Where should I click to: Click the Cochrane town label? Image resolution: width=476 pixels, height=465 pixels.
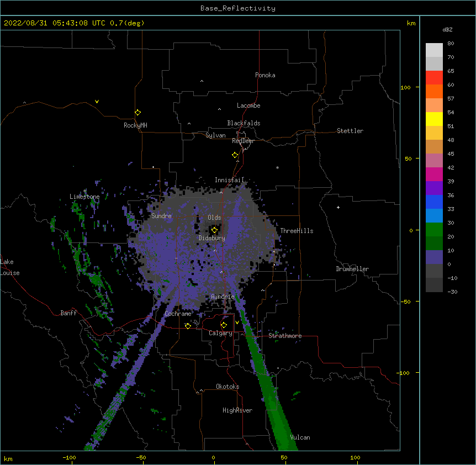coord(178,314)
